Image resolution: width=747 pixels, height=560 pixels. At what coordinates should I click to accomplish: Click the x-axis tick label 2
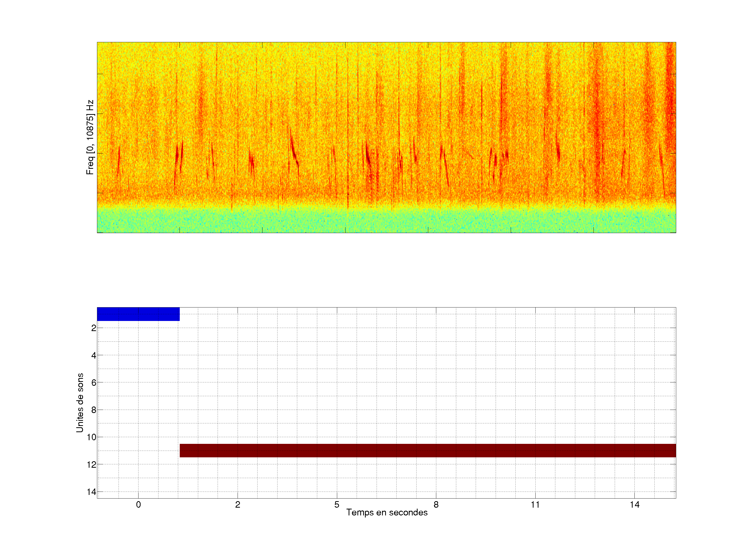point(238,505)
